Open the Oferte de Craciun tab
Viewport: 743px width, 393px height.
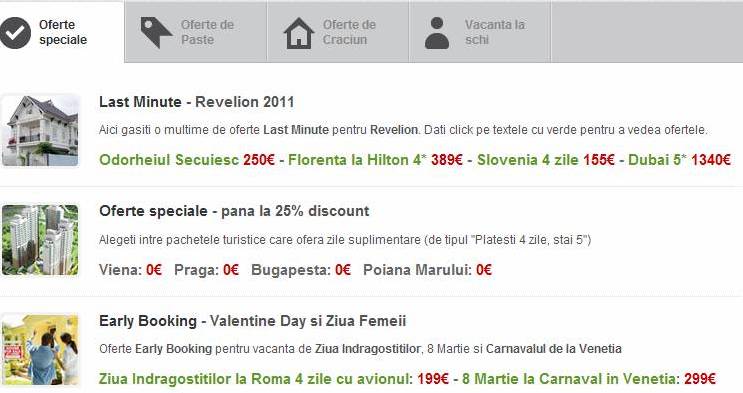pos(338,32)
